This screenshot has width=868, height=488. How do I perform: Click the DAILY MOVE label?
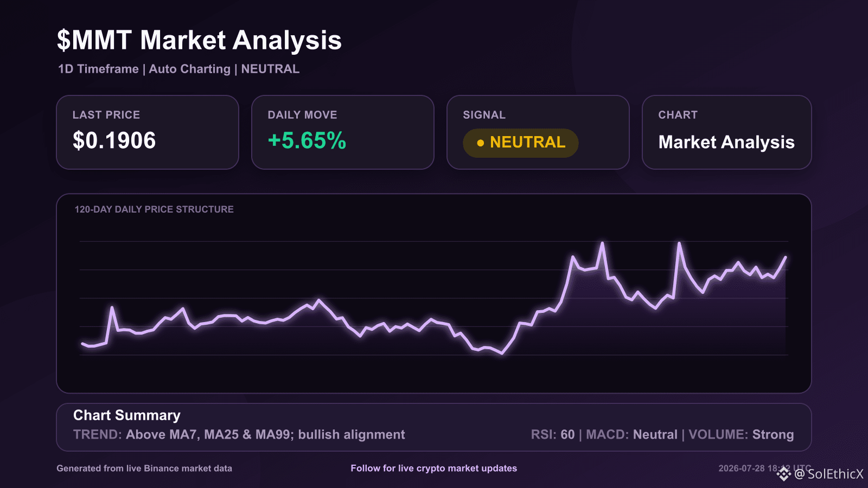tap(302, 115)
